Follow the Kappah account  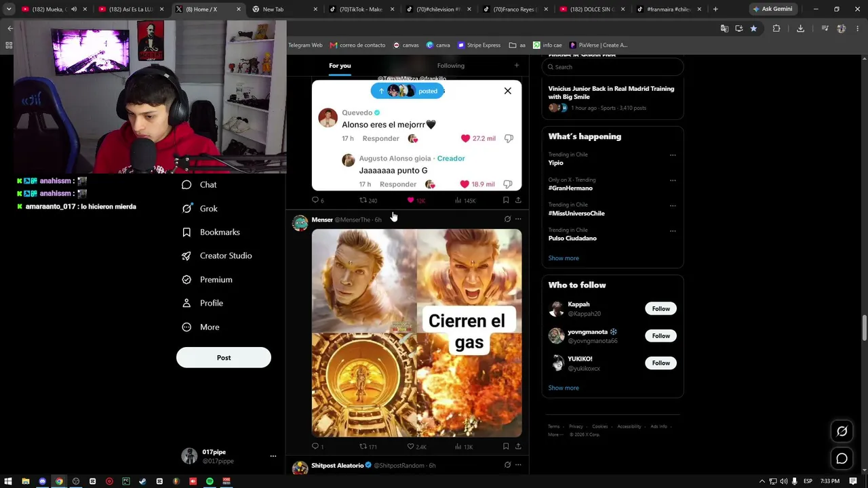coord(660,309)
